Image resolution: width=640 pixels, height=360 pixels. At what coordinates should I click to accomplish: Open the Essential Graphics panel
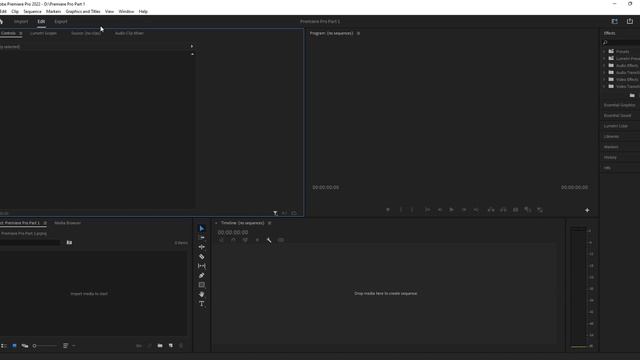(x=620, y=105)
